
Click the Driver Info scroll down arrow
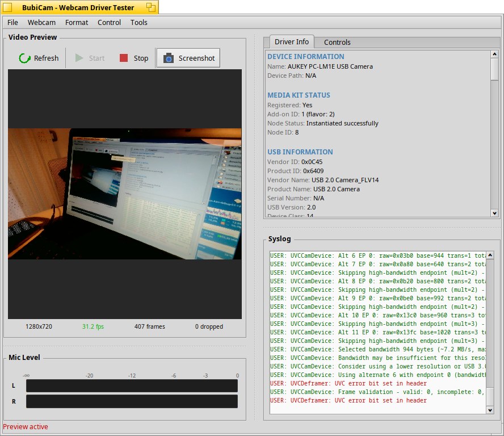(494, 213)
